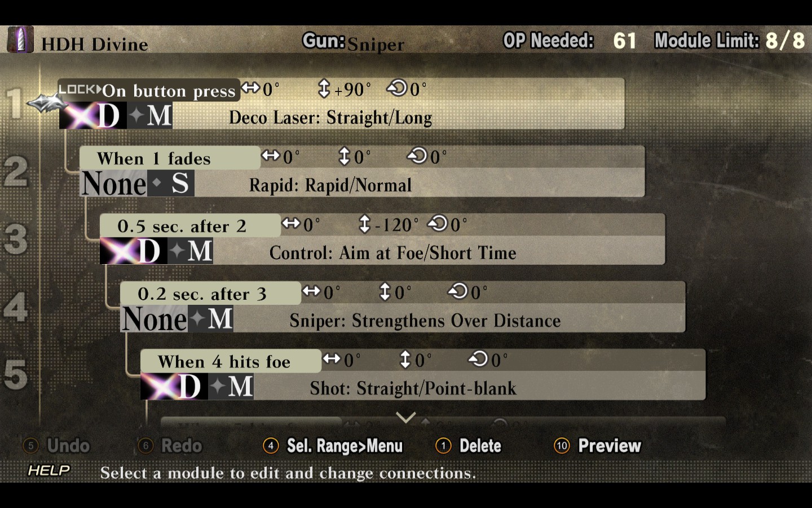Select the silver cursor pointer on module 1
This screenshot has width=812, height=508.
pyautogui.click(x=45, y=103)
